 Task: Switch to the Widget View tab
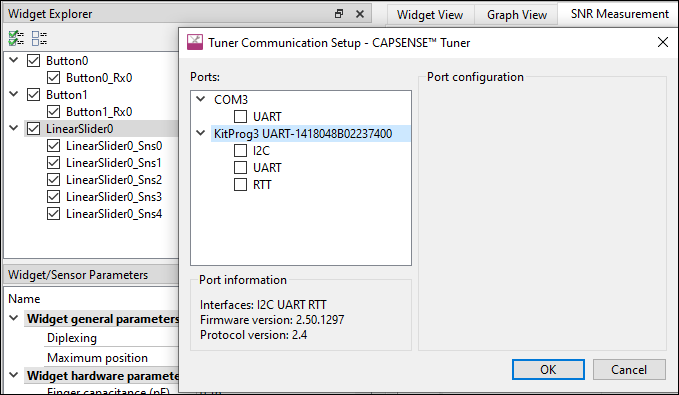click(430, 15)
